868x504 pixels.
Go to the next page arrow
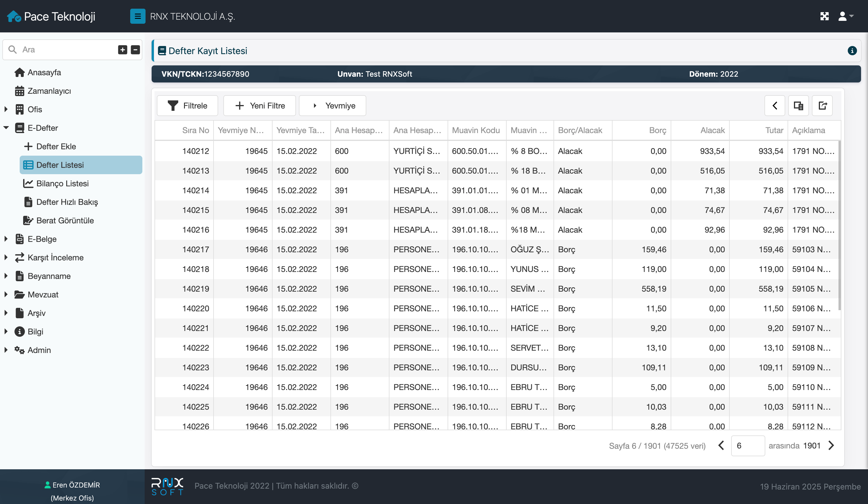pos(831,446)
